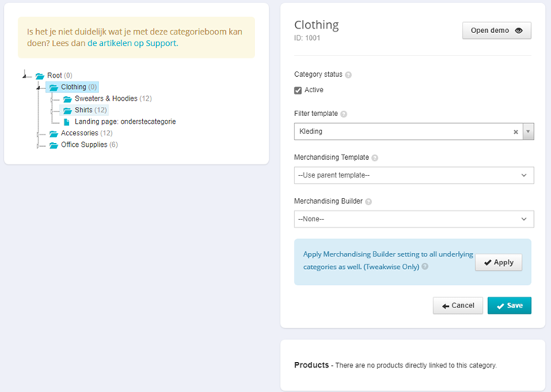Expand the Accessories tree node

[x=38, y=135]
